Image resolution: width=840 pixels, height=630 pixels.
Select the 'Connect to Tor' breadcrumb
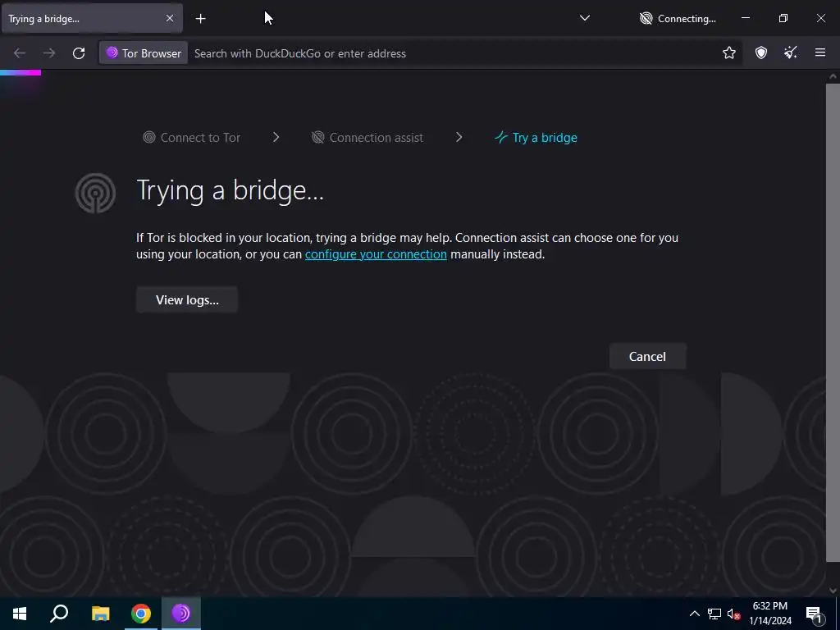pos(192,138)
